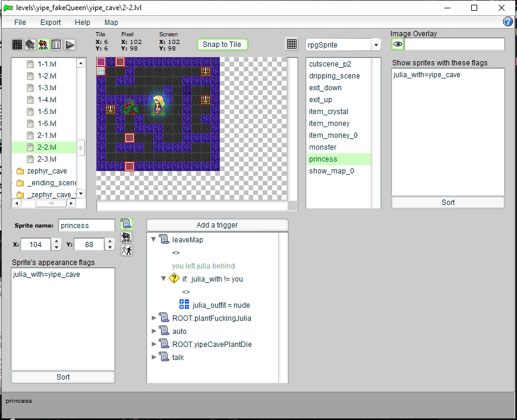
Task: Choose the hammer build tool icon
Action: (x=30, y=45)
